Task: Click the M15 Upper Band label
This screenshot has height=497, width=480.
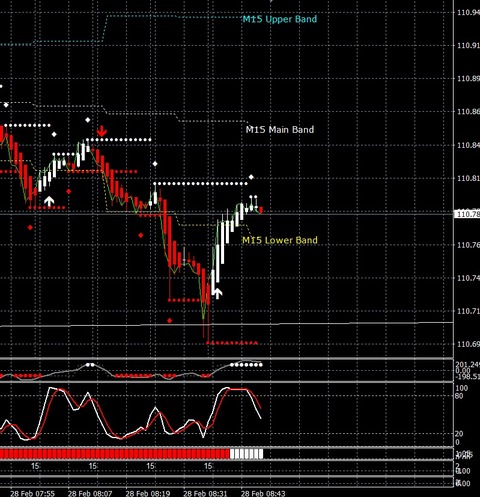Action: (279, 19)
